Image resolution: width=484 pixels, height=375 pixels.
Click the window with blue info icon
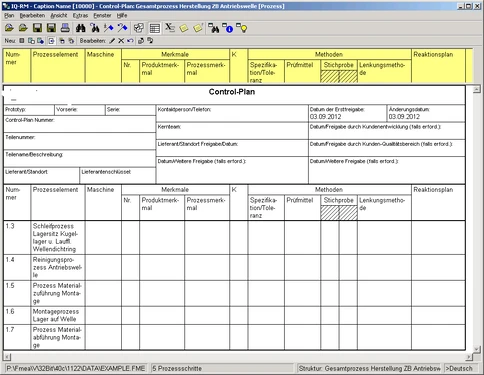tap(228, 28)
